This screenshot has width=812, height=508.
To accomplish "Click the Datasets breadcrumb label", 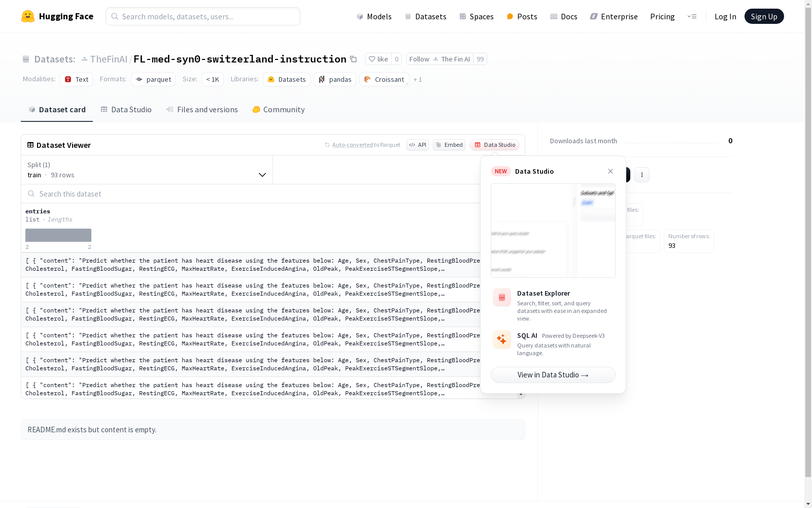I will (x=55, y=59).
